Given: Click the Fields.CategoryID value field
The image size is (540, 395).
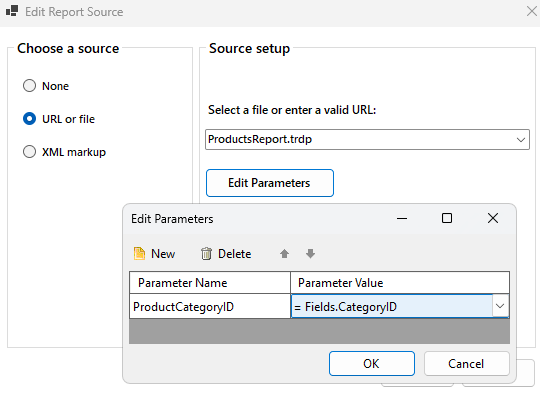Looking at the screenshot, I should (x=392, y=306).
